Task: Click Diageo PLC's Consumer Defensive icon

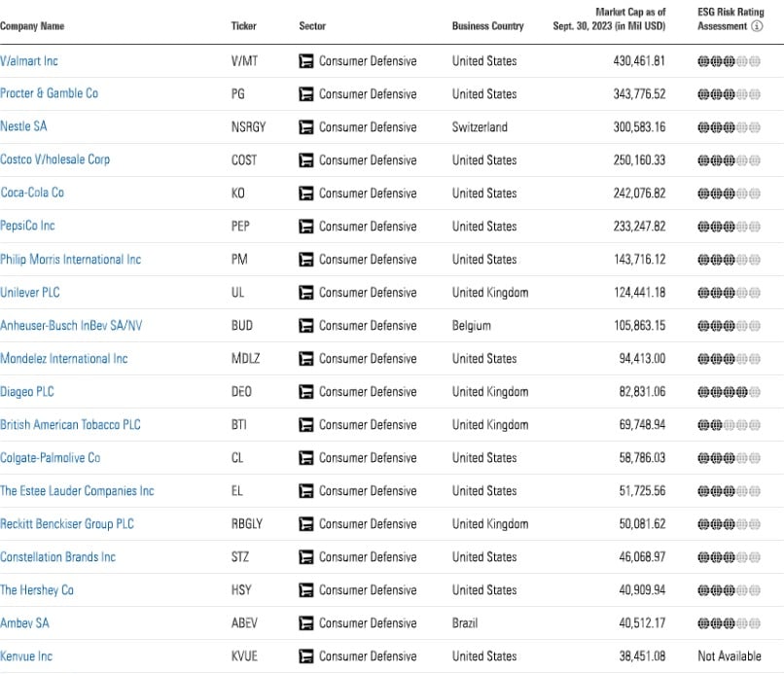Action: point(306,392)
